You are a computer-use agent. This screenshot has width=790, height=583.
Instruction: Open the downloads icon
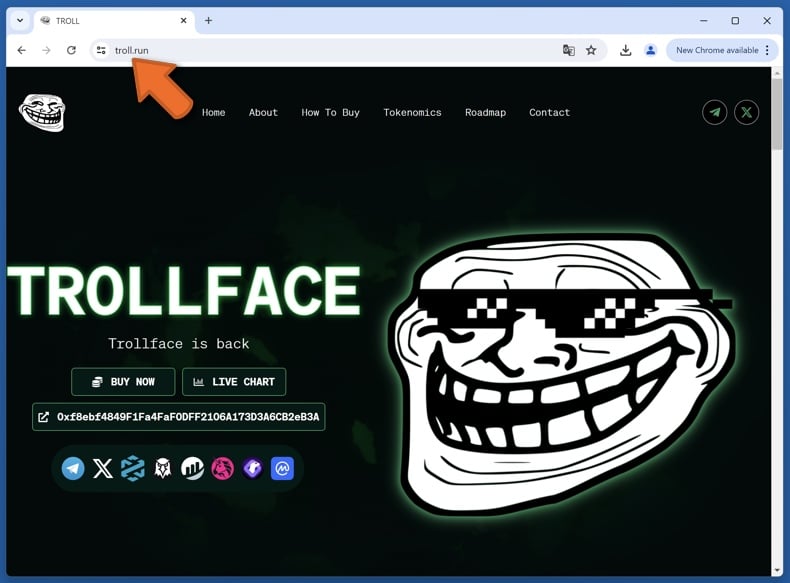[x=625, y=50]
